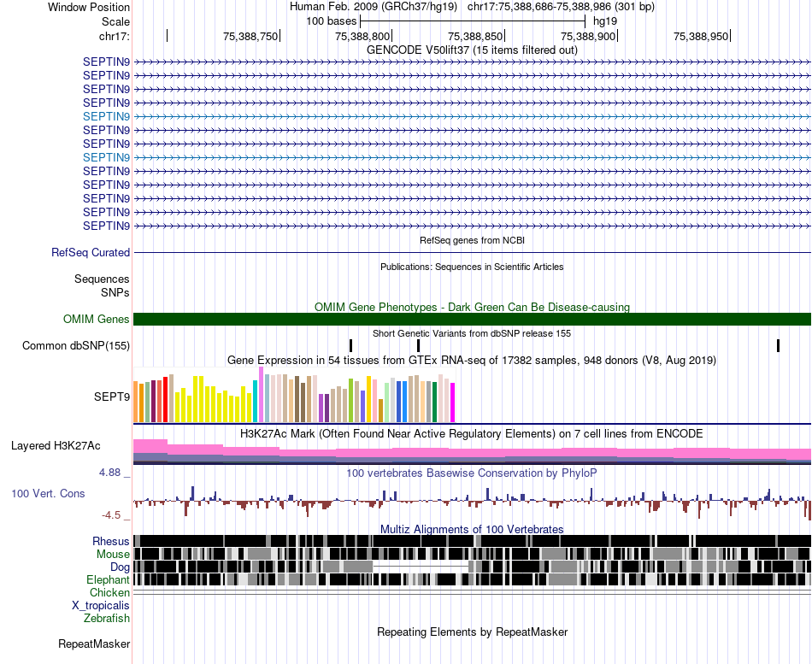
Task: Click the topmost SEPTIN9 transcript label
Action: (106, 62)
